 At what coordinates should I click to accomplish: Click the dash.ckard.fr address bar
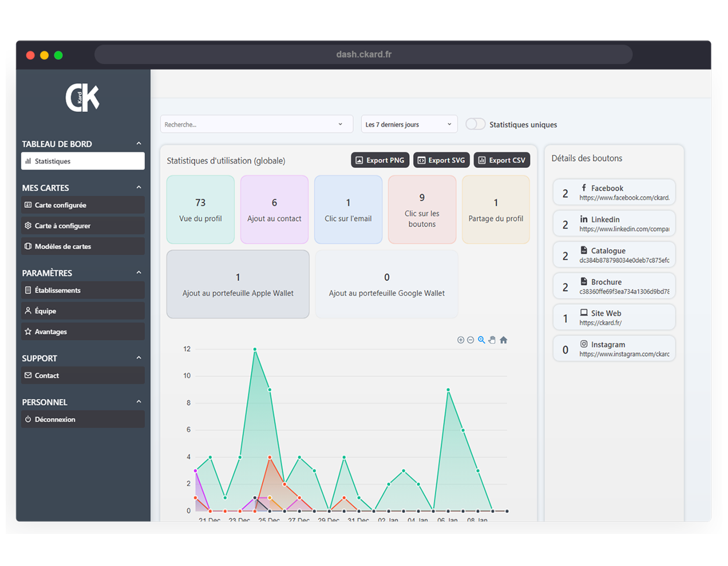(364, 54)
